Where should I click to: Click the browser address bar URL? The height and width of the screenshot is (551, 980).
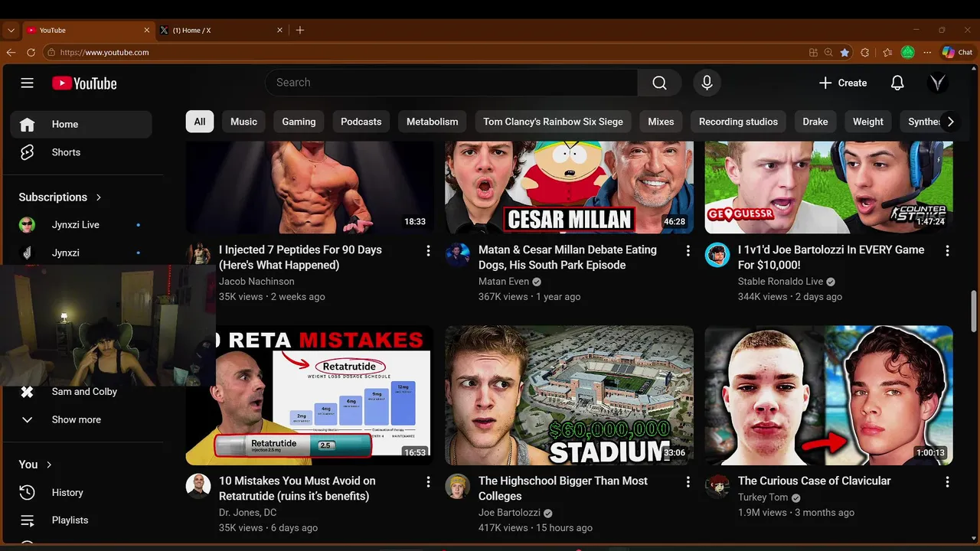point(104,52)
